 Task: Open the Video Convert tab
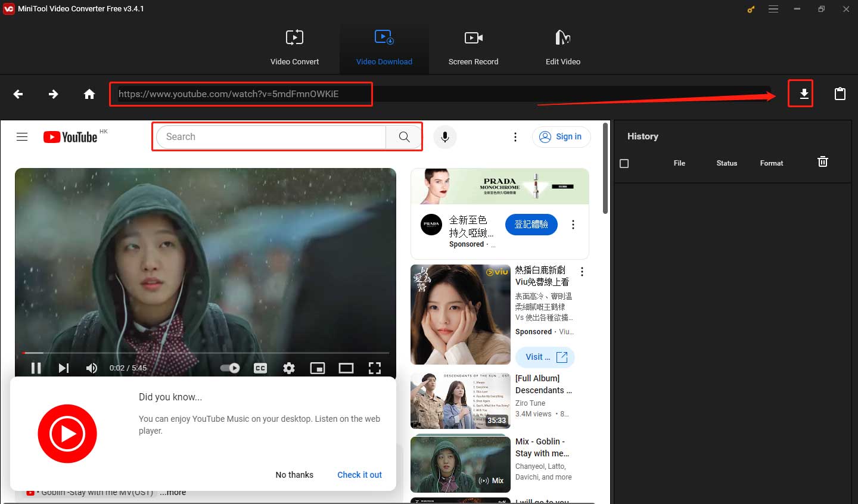pyautogui.click(x=294, y=48)
